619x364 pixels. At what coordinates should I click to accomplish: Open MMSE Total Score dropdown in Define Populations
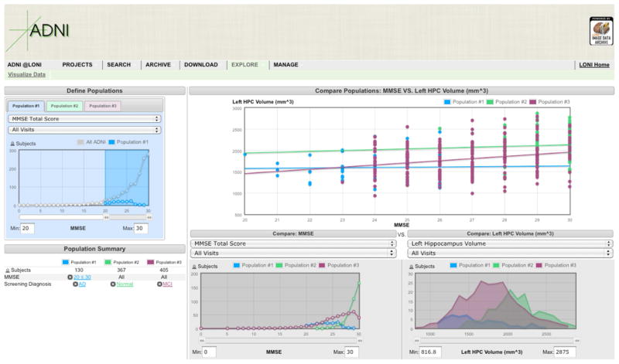(x=84, y=119)
